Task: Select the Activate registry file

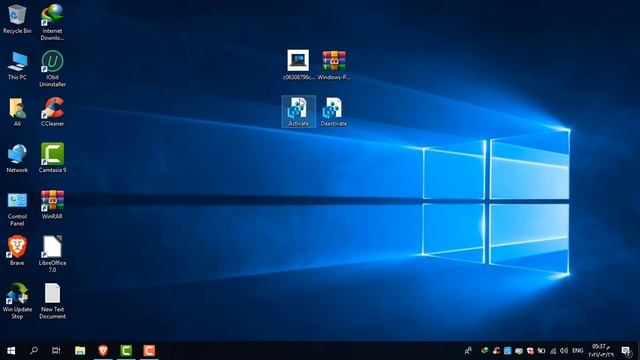Action: [298, 112]
